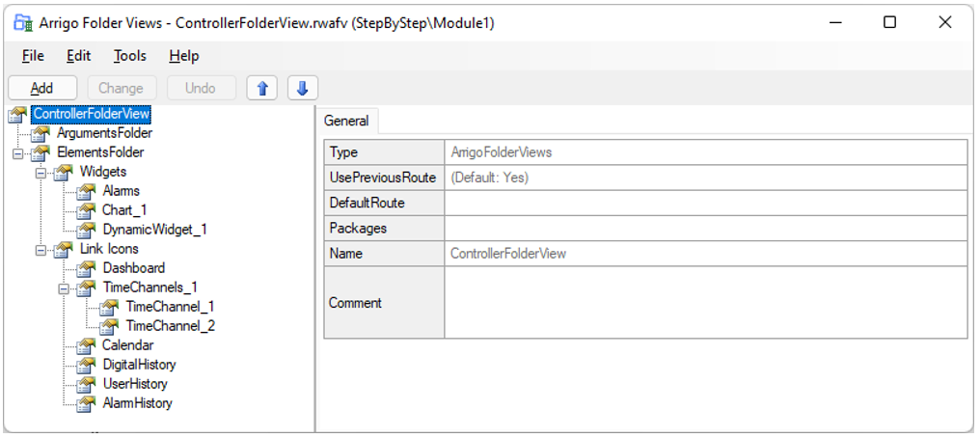
Task: Click the DefaultRoute value field
Action: (706, 203)
